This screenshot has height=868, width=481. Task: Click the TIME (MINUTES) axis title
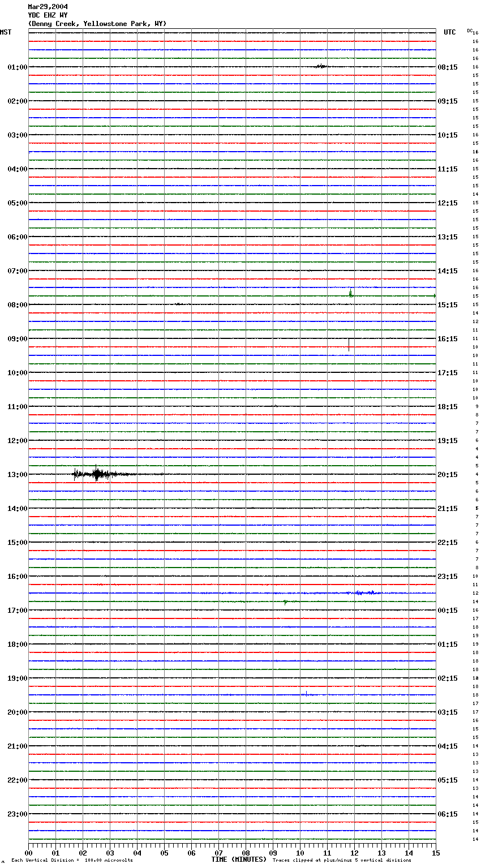click(239, 860)
